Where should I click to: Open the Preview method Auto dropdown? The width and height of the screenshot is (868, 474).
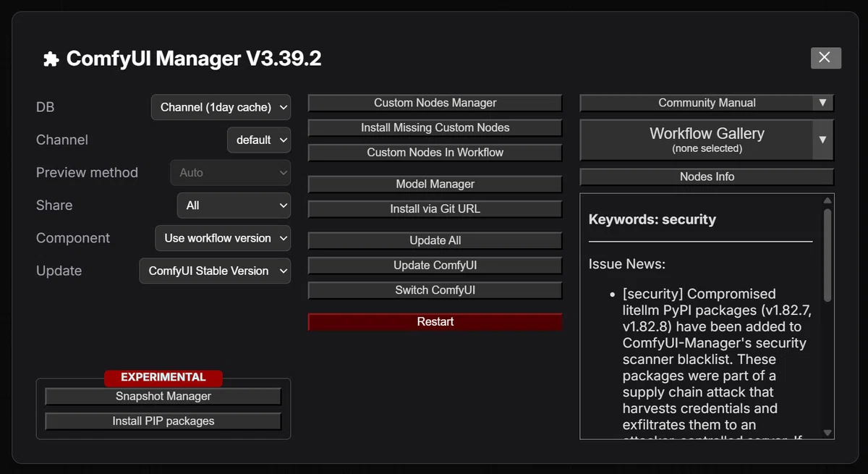pos(231,172)
